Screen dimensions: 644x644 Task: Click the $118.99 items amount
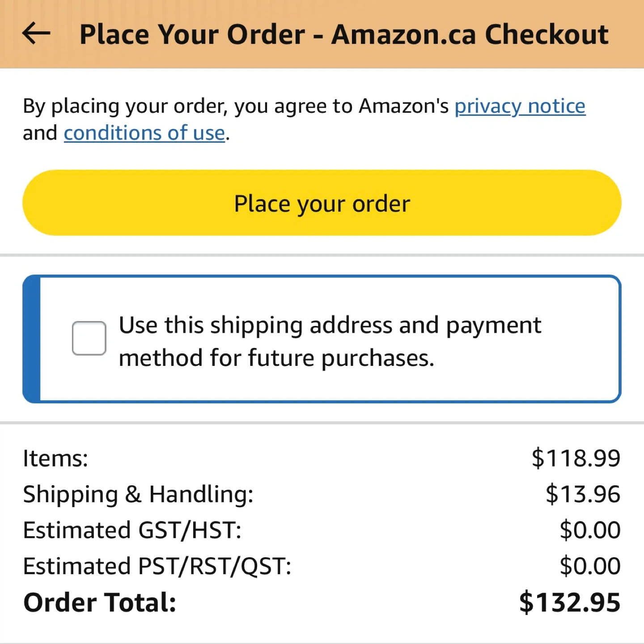coord(576,458)
